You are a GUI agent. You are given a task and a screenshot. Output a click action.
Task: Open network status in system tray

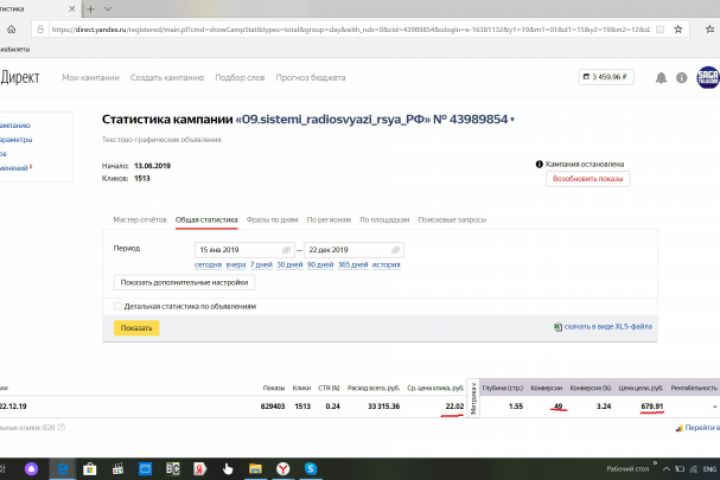694,469
